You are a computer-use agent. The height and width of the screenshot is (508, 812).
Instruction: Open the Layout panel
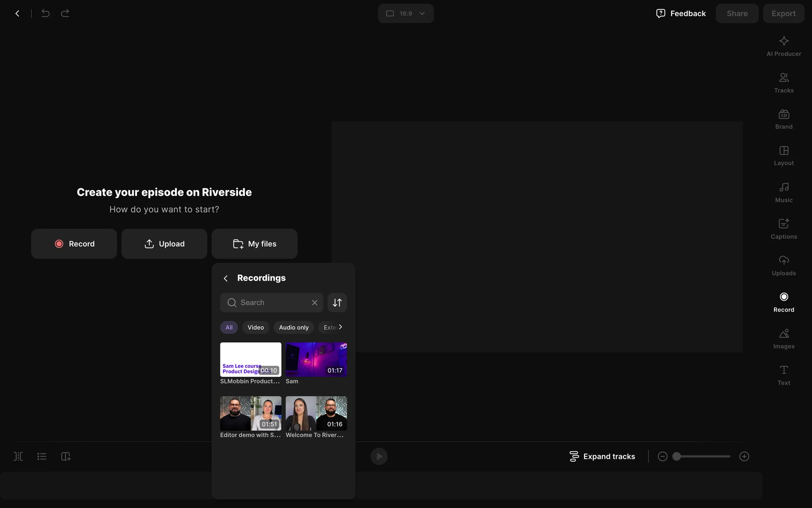click(x=784, y=156)
